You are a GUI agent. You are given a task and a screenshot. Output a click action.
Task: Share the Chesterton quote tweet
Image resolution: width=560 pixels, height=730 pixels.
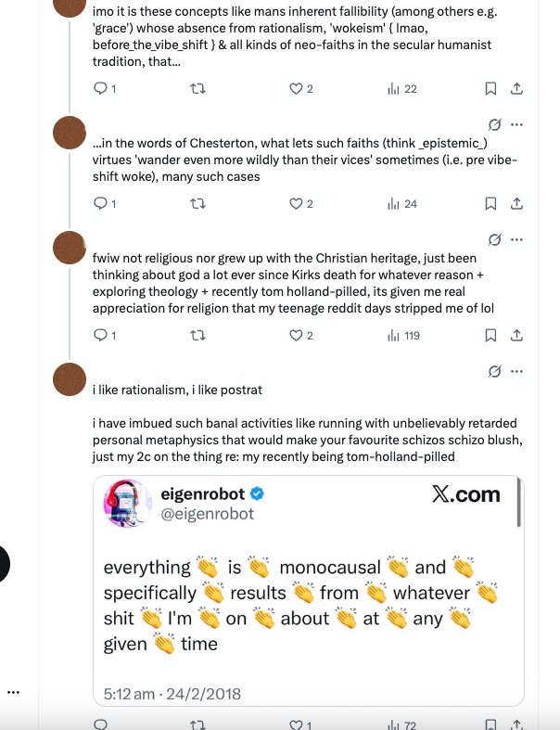click(517, 204)
